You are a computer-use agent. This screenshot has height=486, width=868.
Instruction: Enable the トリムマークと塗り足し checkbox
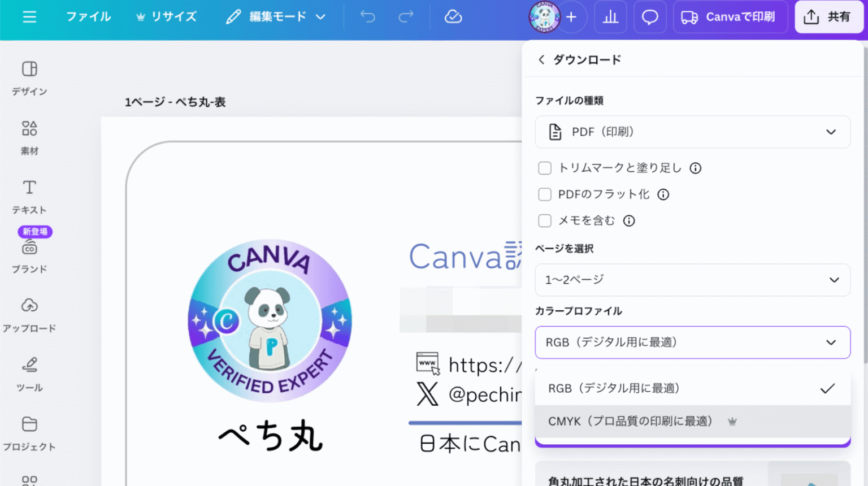(544, 168)
